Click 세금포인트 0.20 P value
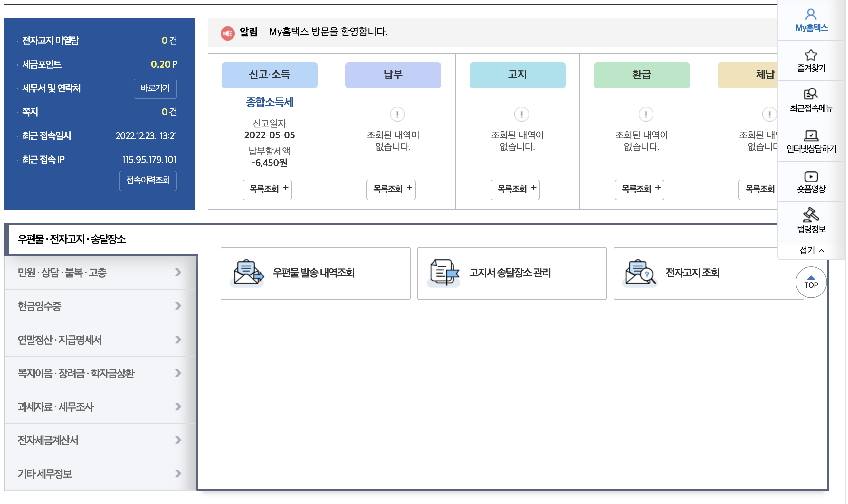 coord(164,64)
